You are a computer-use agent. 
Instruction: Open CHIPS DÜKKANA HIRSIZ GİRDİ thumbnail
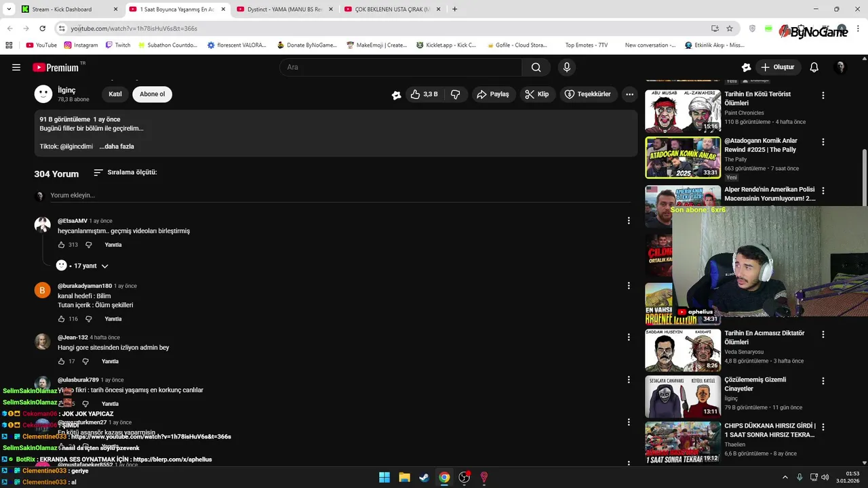point(682,443)
